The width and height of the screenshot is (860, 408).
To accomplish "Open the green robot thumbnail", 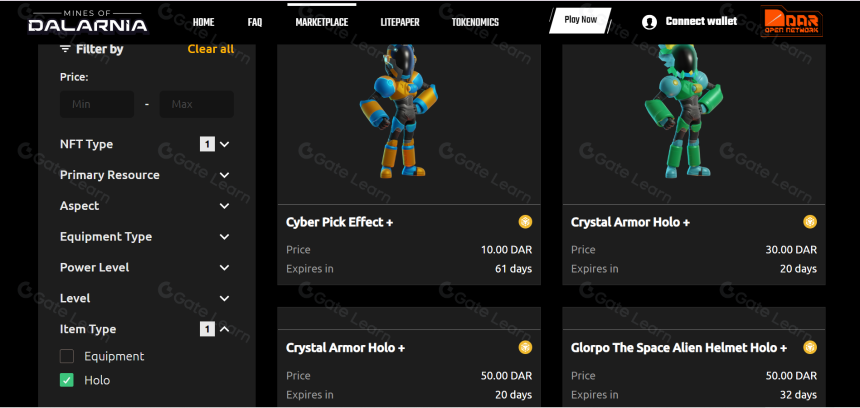I will pos(683,112).
